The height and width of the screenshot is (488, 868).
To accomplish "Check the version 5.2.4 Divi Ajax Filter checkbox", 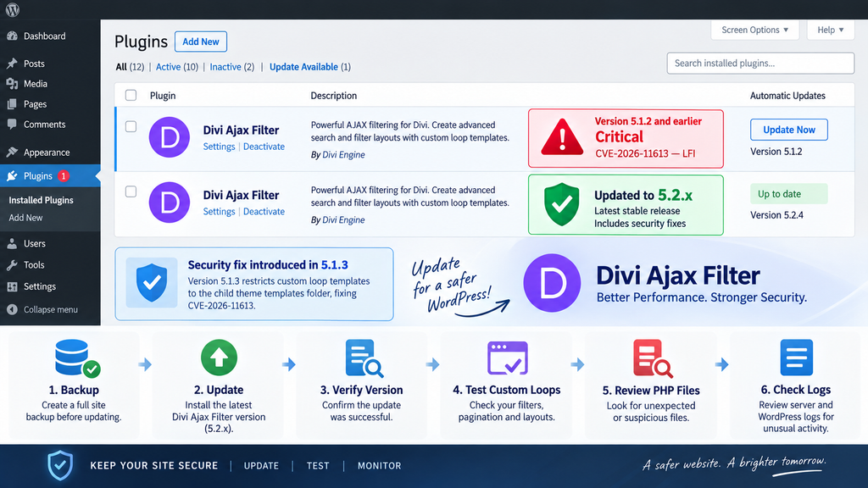I will [x=131, y=191].
